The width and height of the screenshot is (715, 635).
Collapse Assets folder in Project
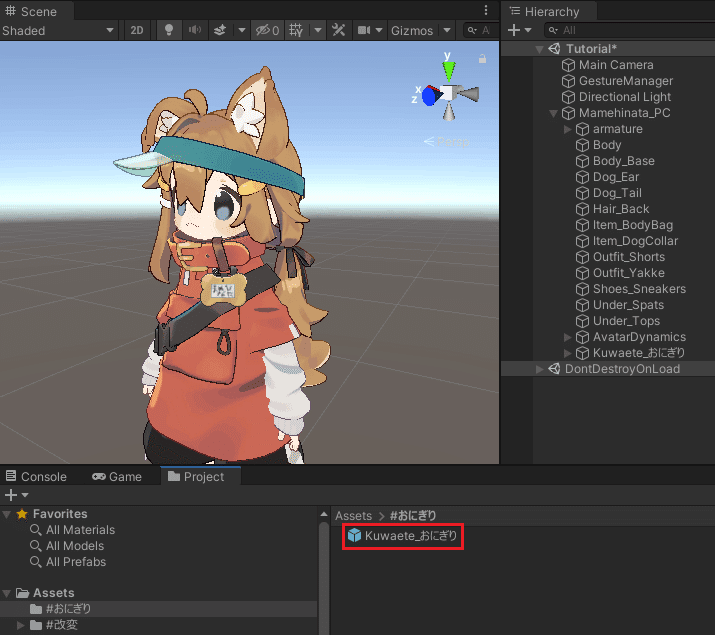click(7, 593)
